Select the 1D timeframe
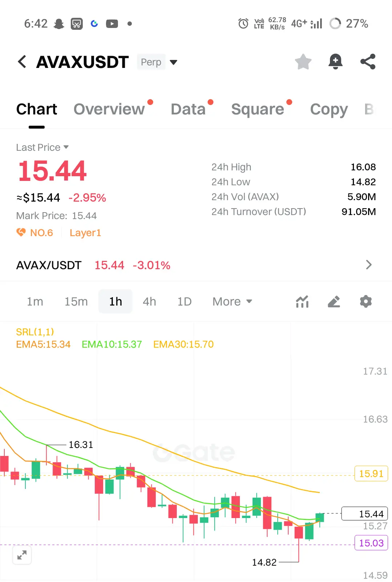The width and height of the screenshot is (392, 582). (x=184, y=302)
